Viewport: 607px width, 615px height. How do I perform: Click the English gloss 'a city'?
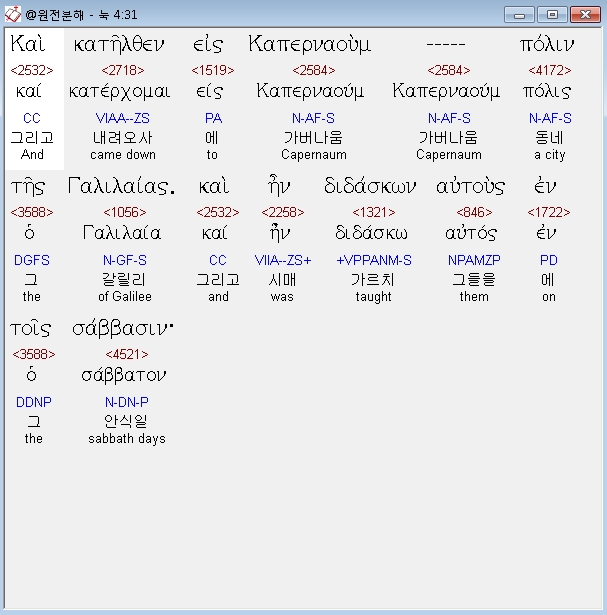[x=550, y=155]
